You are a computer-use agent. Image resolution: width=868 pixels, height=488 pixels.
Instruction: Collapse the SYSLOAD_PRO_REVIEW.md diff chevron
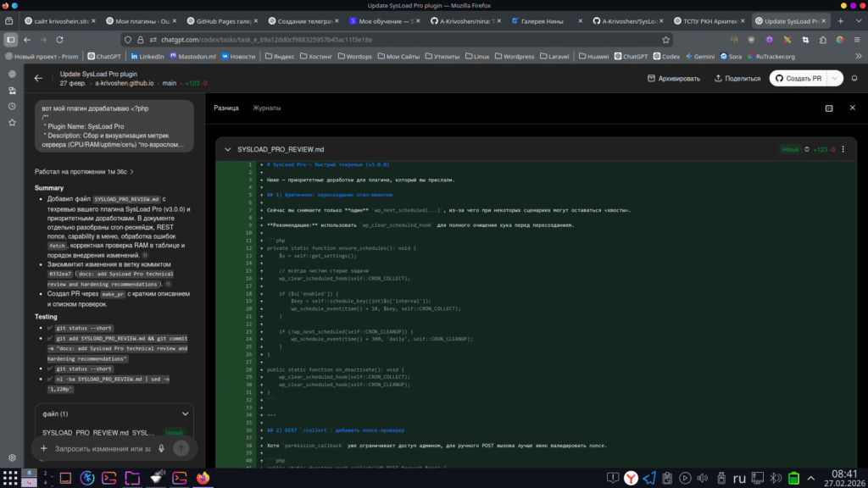pyautogui.click(x=227, y=148)
